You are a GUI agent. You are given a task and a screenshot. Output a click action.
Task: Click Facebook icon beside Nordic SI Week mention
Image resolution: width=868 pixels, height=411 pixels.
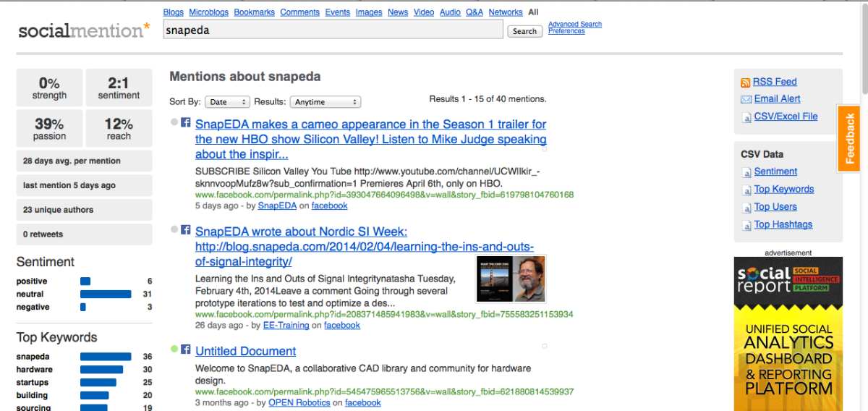click(x=185, y=229)
